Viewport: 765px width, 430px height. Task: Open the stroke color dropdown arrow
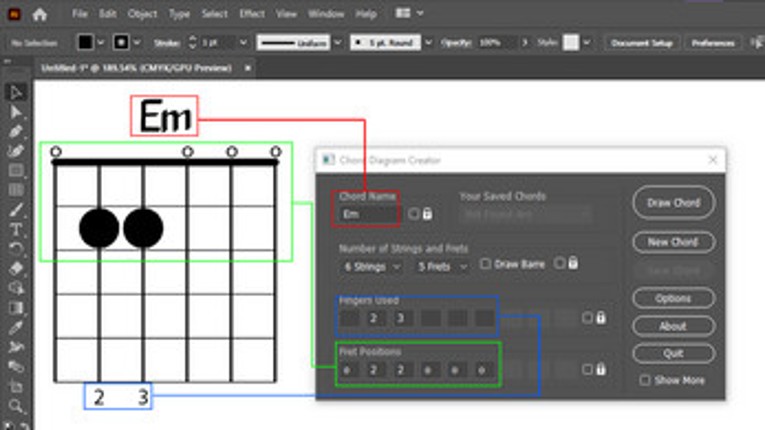(137, 43)
